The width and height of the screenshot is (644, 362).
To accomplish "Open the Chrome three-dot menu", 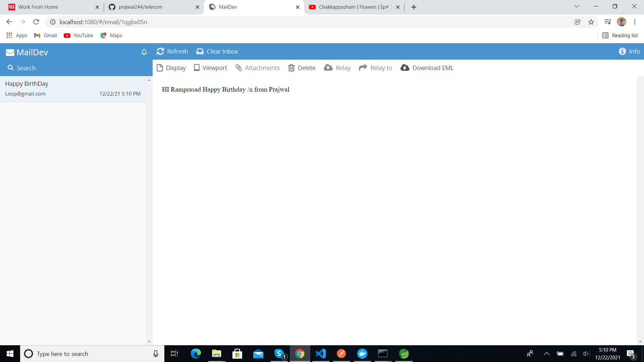I will [x=635, y=22].
